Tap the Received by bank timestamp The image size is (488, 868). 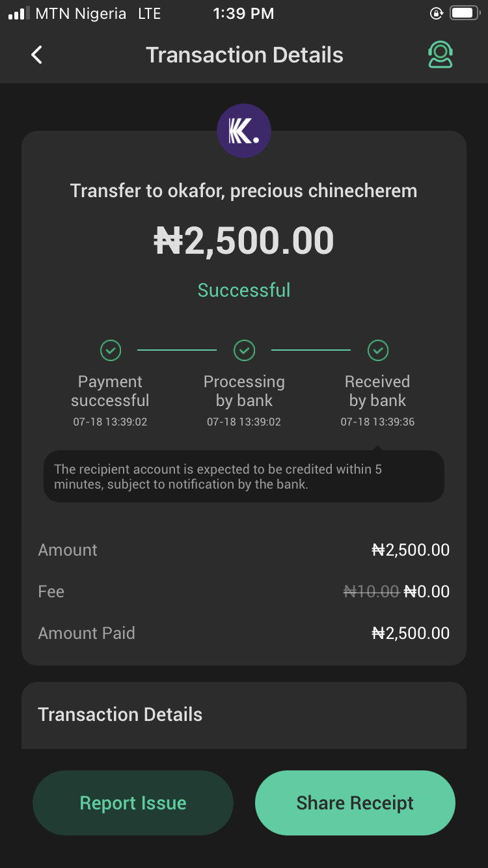[377, 422]
